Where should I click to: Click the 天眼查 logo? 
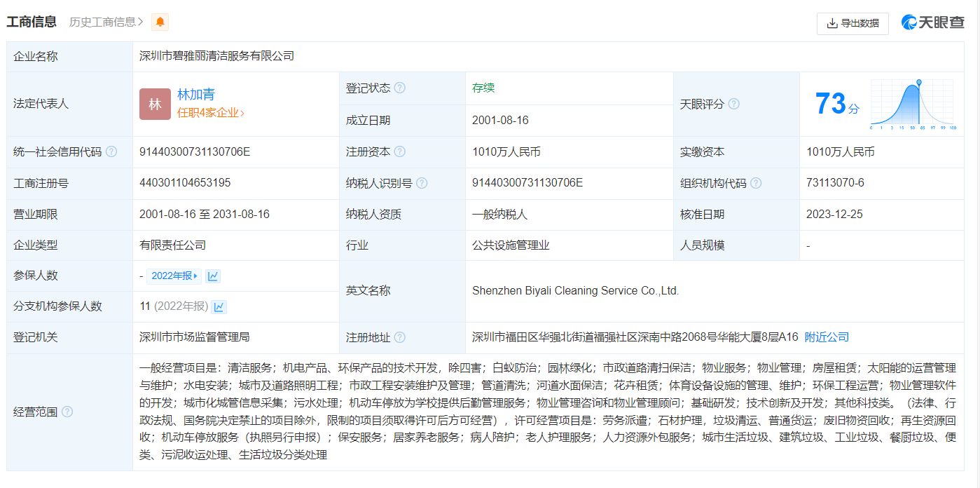pyautogui.click(x=932, y=22)
